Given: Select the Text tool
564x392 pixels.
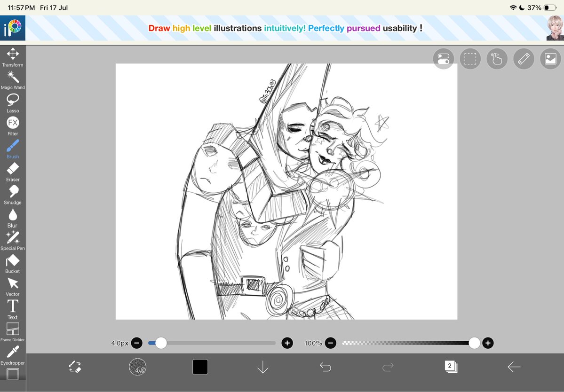Looking at the screenshot, I should point(13,310).
